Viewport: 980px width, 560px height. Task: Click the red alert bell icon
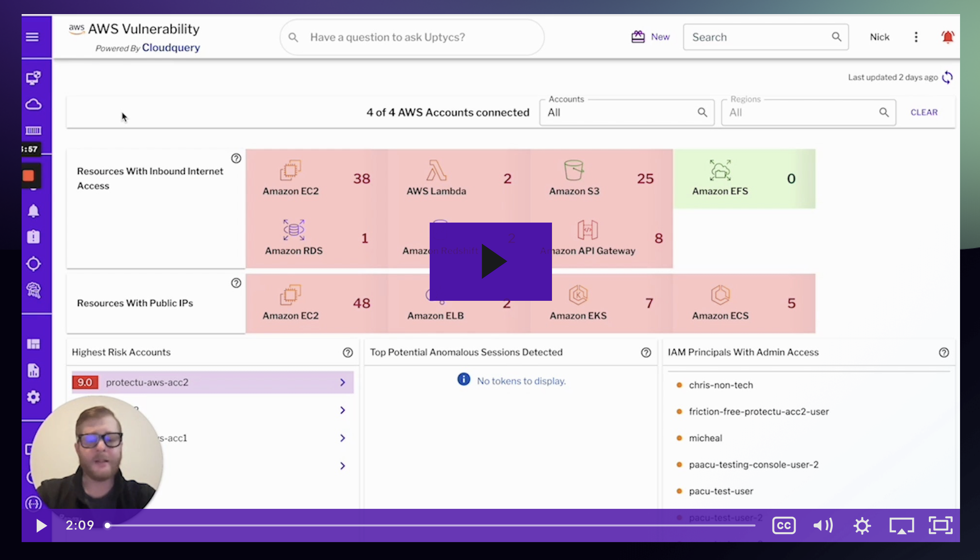(948, 37)
